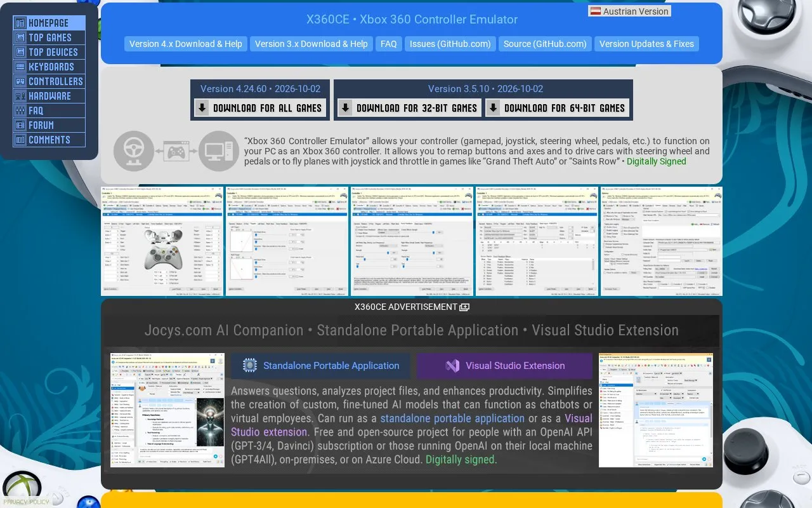Viewport: 812px width, 508px height.
Task: Click the Top Games sidebar icon
Action: (x=20, y=37)
